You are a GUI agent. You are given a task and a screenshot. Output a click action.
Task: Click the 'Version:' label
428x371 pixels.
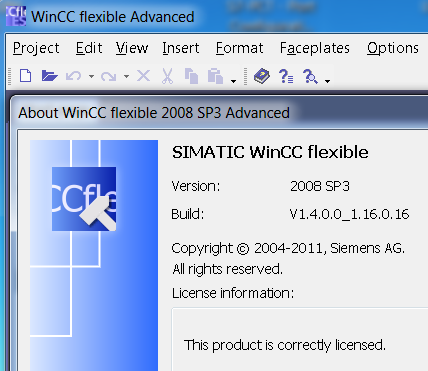tap(196, 186)
